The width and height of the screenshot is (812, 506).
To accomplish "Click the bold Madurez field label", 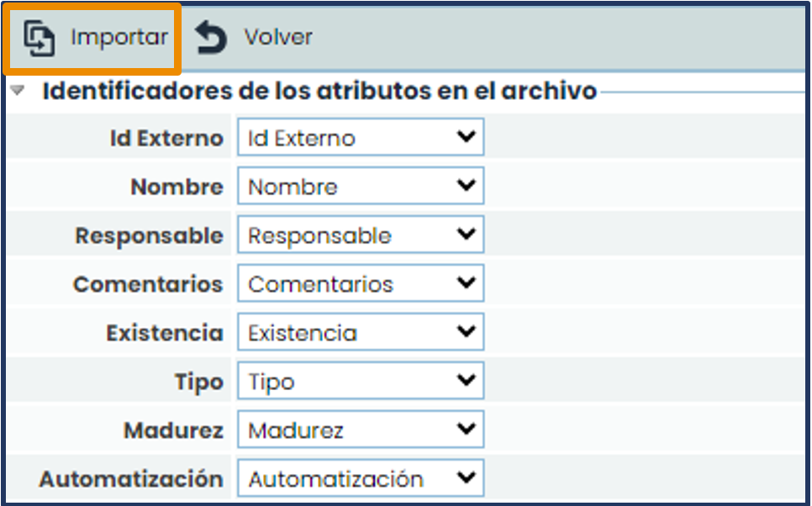I will pos(173,431).
